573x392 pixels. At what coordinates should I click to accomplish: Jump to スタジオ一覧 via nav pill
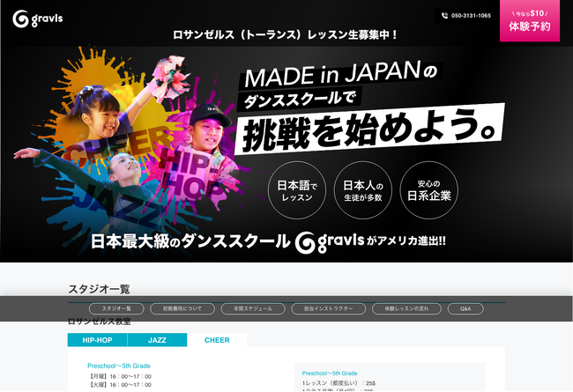[116, 308]
